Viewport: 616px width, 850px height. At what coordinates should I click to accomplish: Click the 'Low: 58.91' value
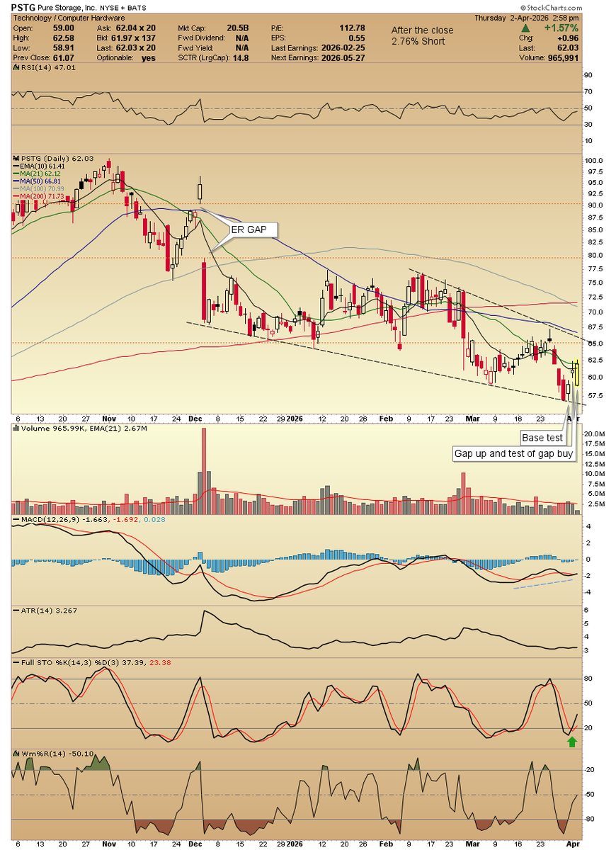tap(45, 47)
